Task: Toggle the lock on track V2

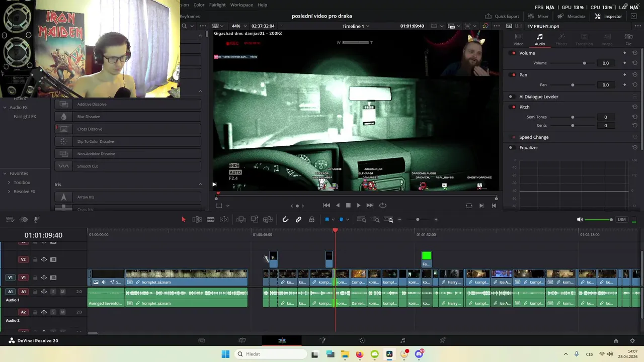Action: (35, 260)
